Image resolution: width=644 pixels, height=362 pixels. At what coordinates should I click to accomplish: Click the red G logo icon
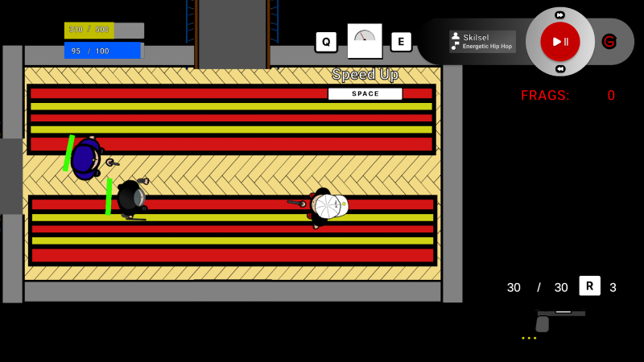click(x=609, y=42)
